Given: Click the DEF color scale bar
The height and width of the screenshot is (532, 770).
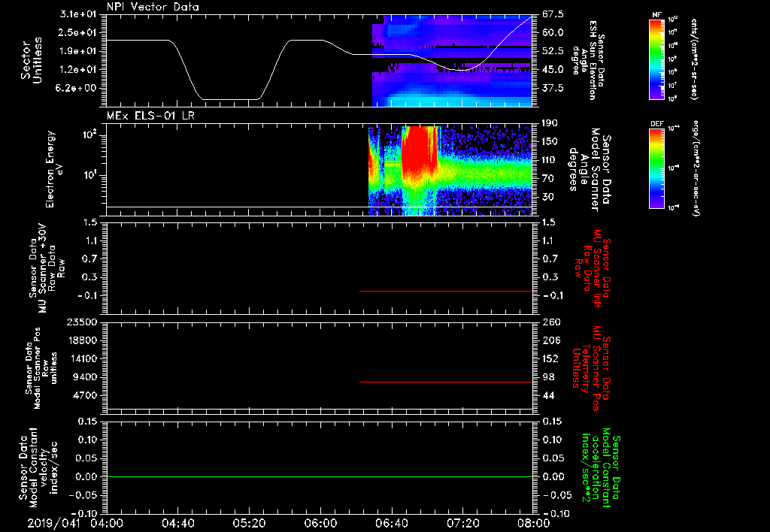Looking at the screenshot, I should (657, 168).
